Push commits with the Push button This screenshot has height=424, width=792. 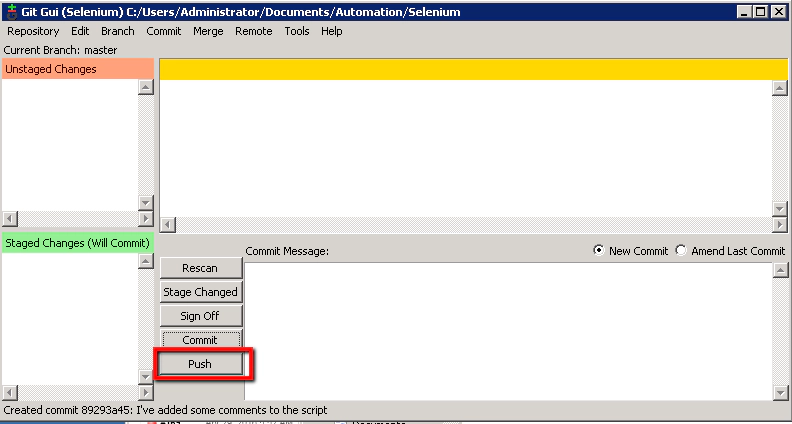coord(201,364)
